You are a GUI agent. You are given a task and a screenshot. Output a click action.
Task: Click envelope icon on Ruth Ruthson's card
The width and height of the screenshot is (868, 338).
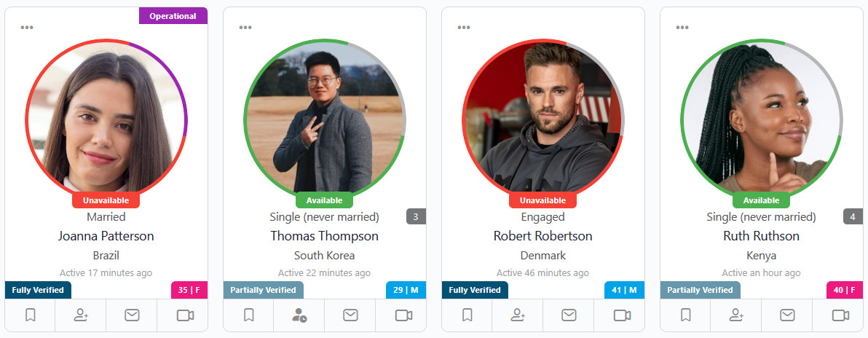[786, 315]
